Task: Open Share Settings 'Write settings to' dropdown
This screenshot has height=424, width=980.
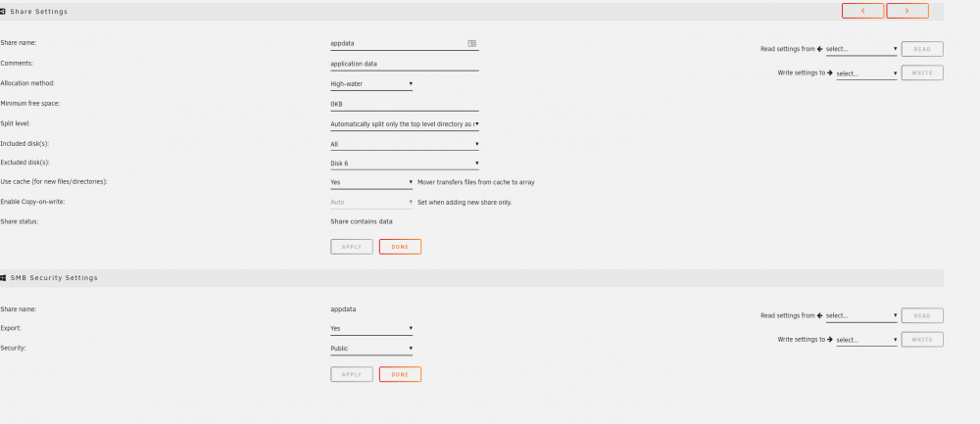Action: click(x=866, y=73)
